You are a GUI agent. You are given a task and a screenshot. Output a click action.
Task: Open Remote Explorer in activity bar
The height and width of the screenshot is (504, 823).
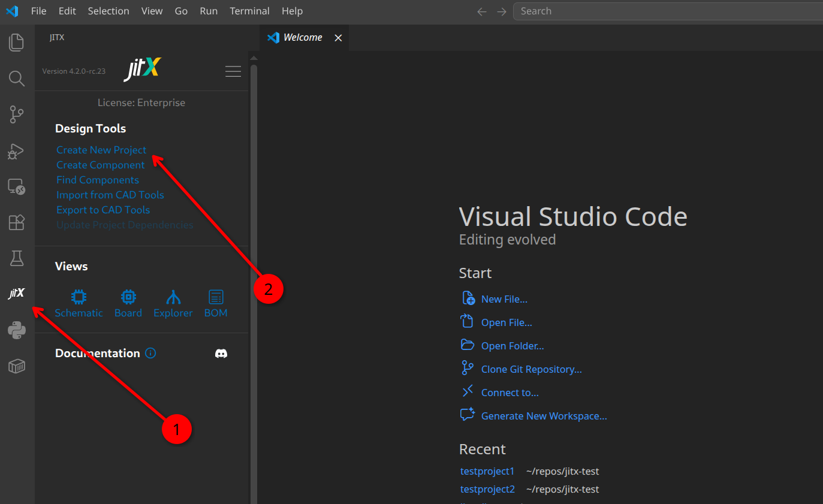pyautogui.click(x=17, y=187)
